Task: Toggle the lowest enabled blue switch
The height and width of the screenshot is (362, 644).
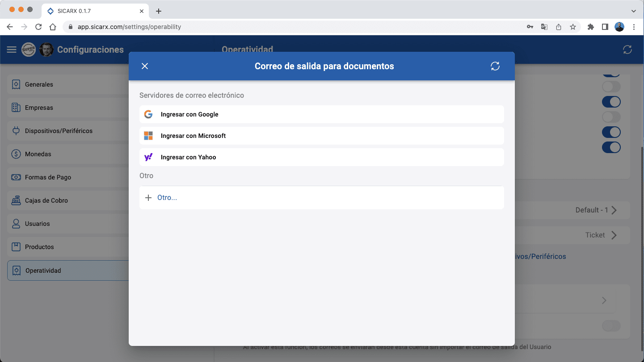Action: pos(611,147)
